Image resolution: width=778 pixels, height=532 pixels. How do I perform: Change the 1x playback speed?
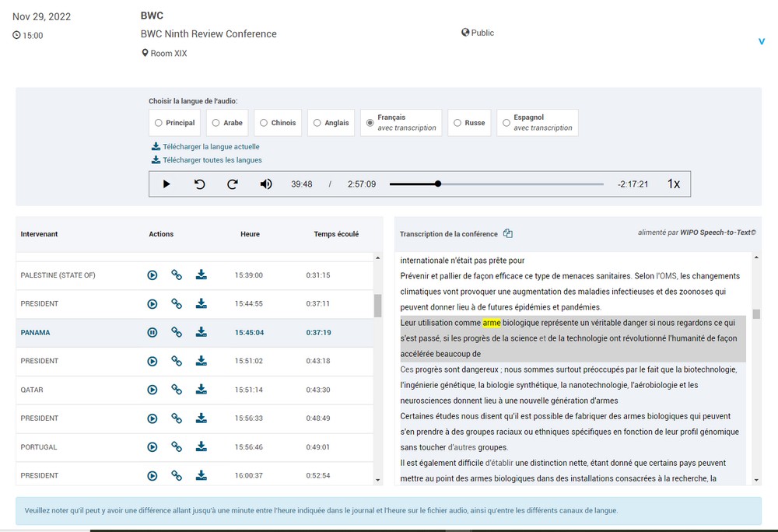click(673, 184)
